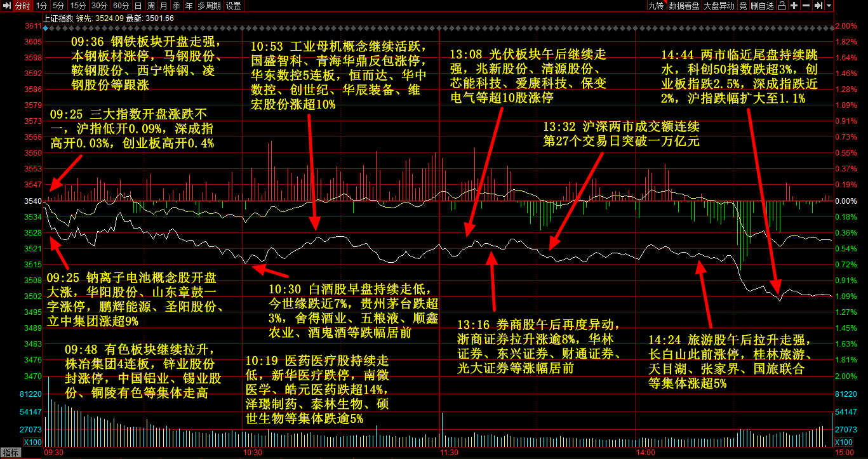Click the 设置 settings button
The width and height of the screenshot is (868, 459).
234,6
